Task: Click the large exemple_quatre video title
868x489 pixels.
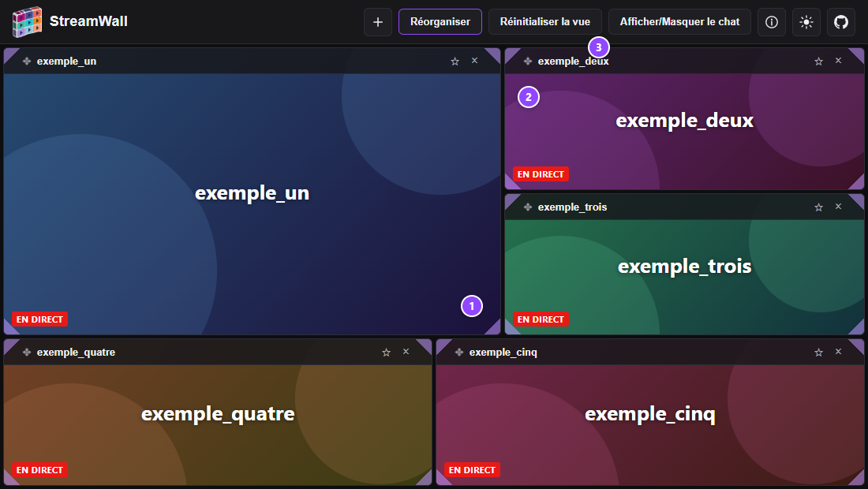Action: point(218,414)
